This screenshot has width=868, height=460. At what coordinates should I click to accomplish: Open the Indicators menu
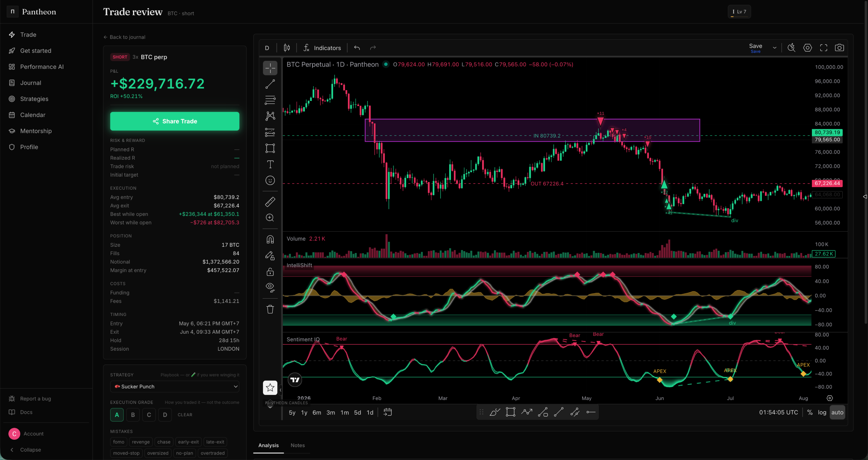coord(322,48)
